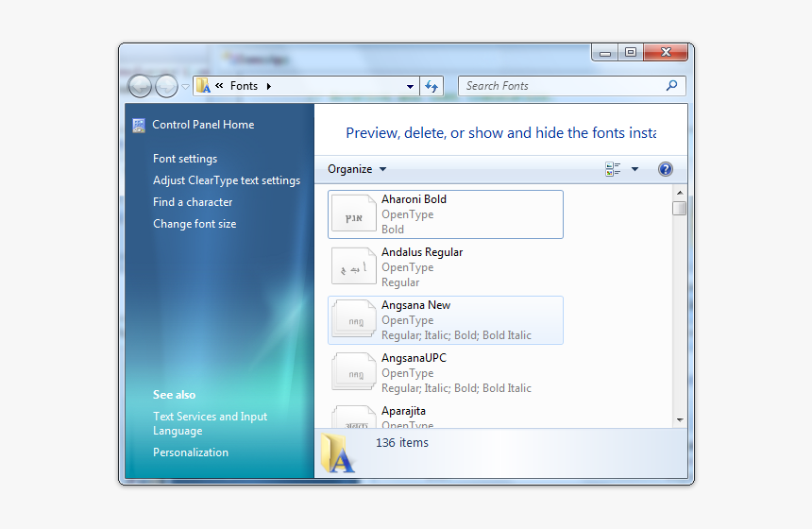Viewport: 812px width, 529px height.
Task: Click the Refresh button beside address bar
Action: (431, 86)
